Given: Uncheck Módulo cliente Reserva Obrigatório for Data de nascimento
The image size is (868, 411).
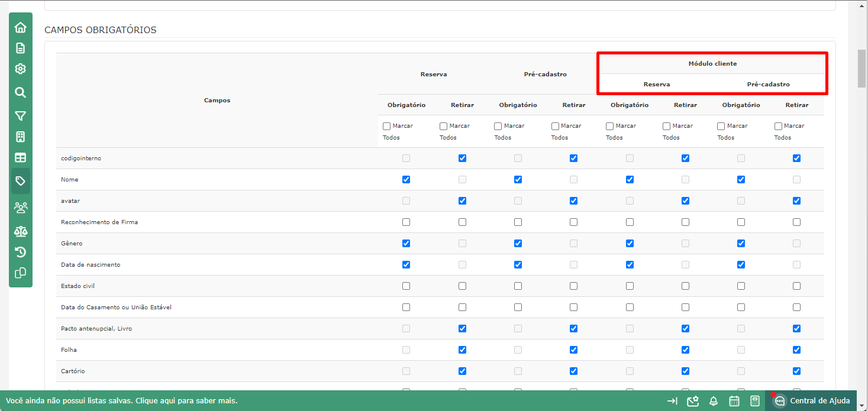Looking at the screenshot, I should tap(630, 264).
